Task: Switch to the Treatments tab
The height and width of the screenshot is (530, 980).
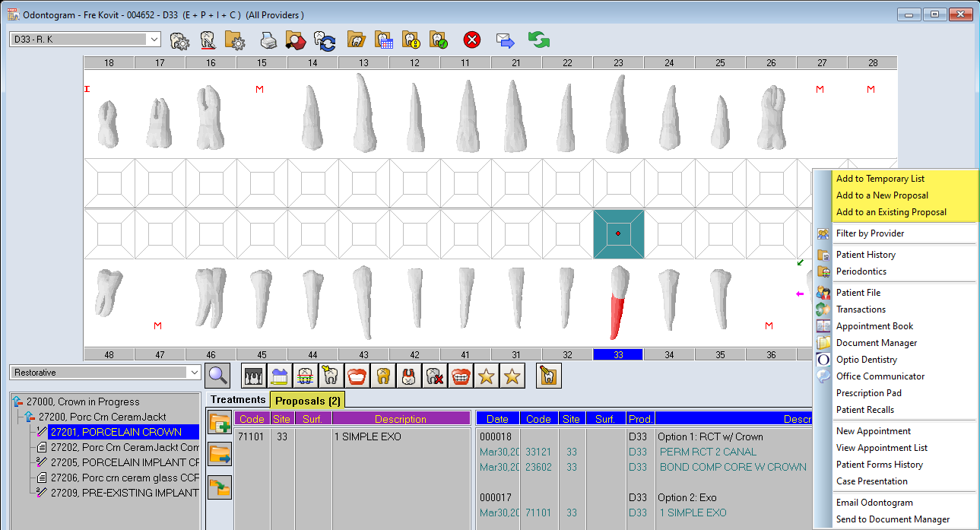Action: pyautogui.click(x=238, y=399)
